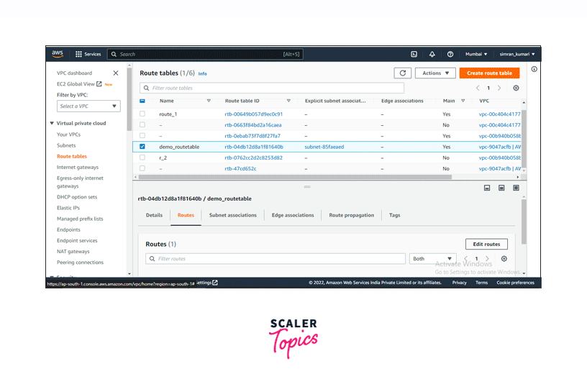Tick the r_2 route table checkbox
This screenshot has height=392, width=587.
142,158
